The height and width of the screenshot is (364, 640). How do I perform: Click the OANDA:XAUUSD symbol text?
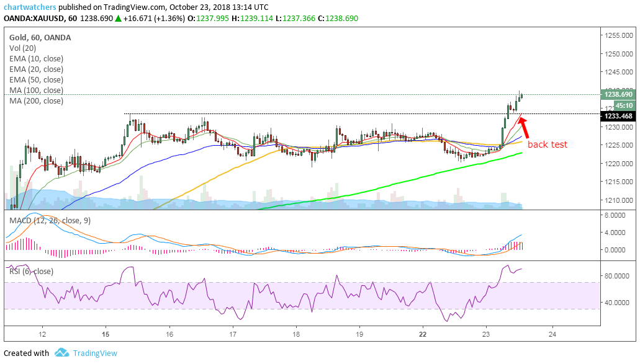[x=34, y=19]
